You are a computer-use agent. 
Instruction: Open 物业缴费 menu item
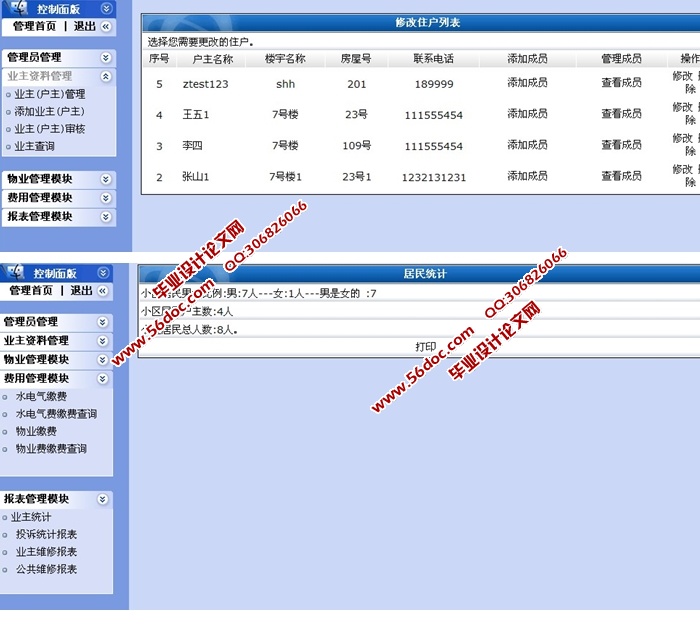tap(36, 432)
